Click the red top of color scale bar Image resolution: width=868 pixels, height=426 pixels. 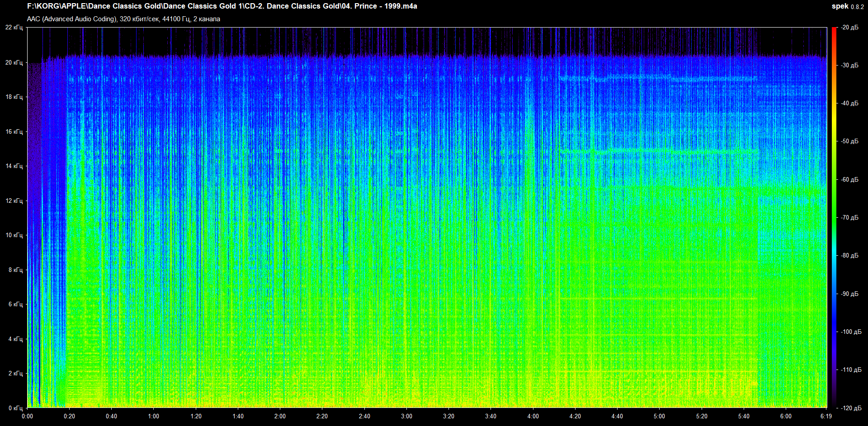[x=834, y=31]
